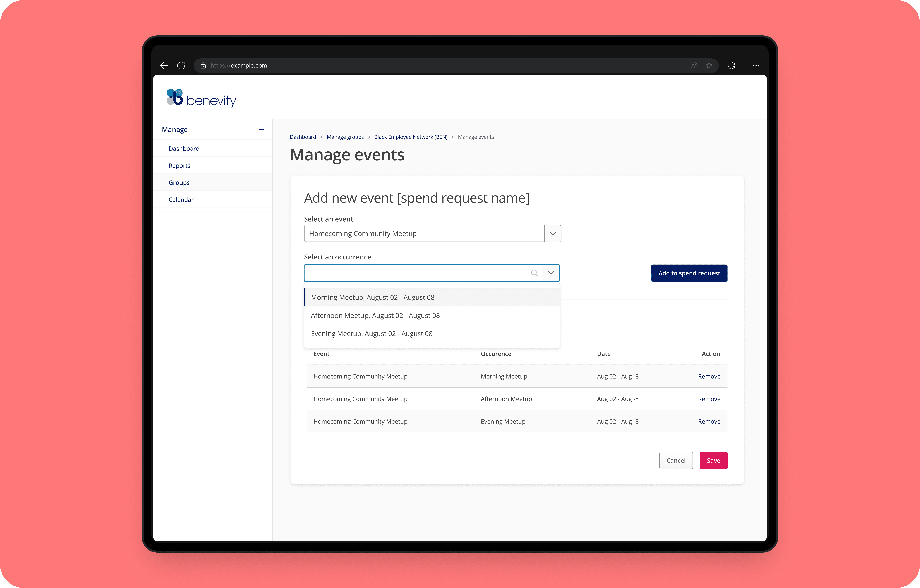Click Aug 02 - Aug -8 in Morning row
The width and height of the screenshot is (920, 588).
[x=618, y=376]
